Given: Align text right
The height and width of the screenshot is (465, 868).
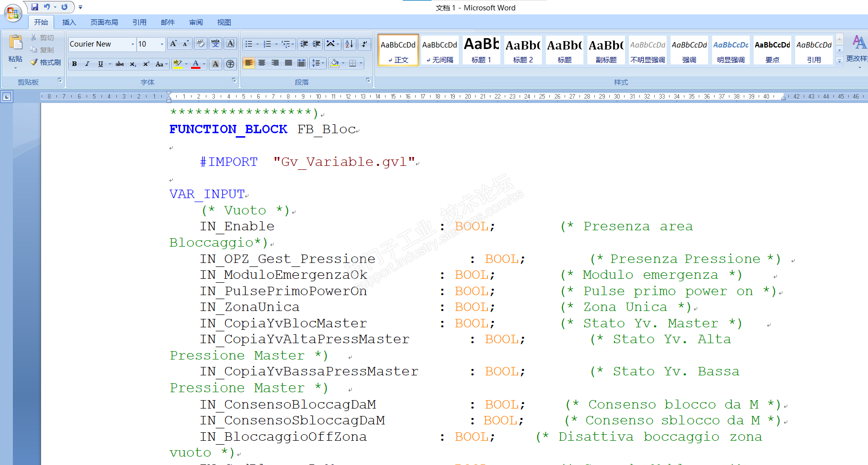Looking at the screenshot, I should coord(275,63).
